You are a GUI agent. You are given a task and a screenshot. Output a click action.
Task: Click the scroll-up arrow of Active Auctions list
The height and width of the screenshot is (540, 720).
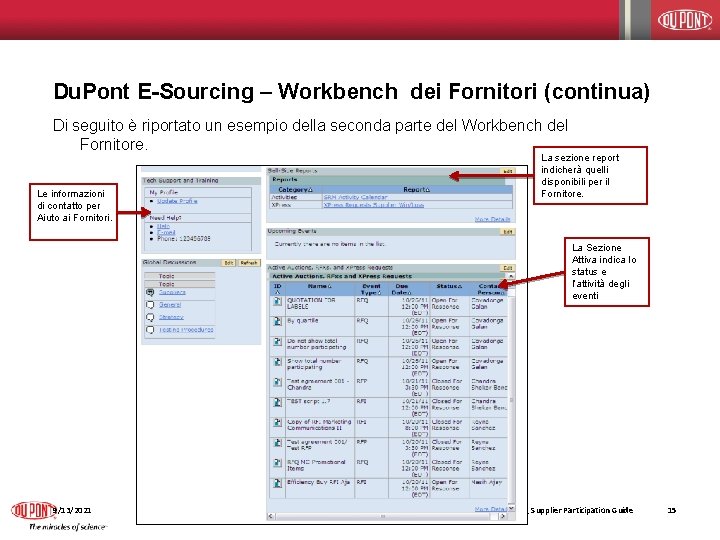[x=511, y=276]
